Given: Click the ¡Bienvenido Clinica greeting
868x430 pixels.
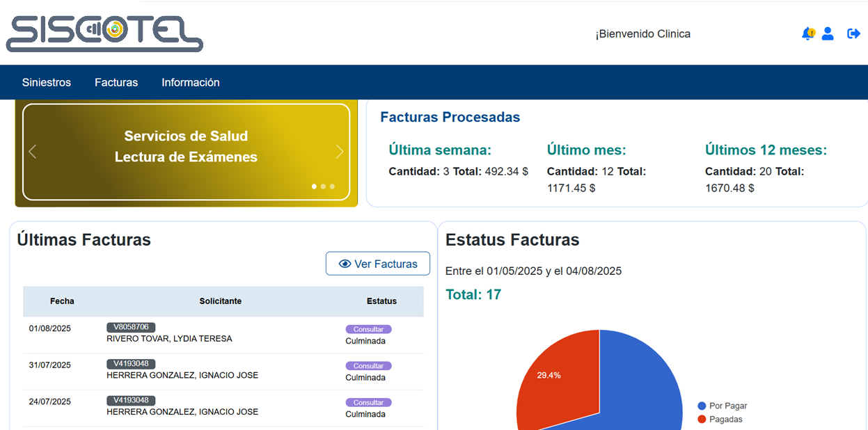Looking at the screenshot, I should click(x=643, y=33).
